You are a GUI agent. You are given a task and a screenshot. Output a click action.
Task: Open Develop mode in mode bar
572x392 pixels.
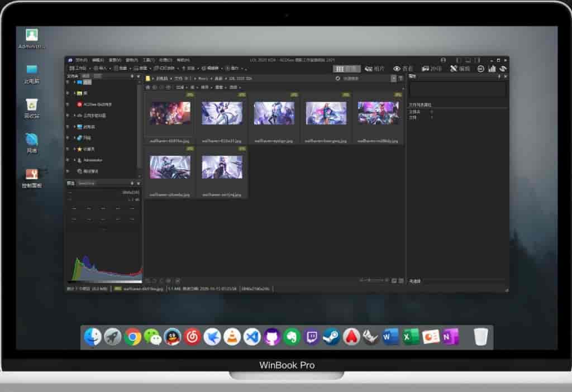coord(432,69)
